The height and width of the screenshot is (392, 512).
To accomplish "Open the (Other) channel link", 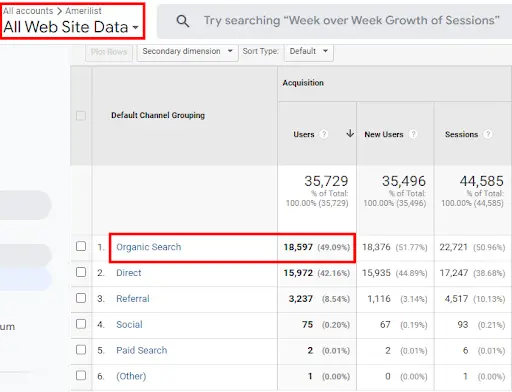I will point(131,376).
